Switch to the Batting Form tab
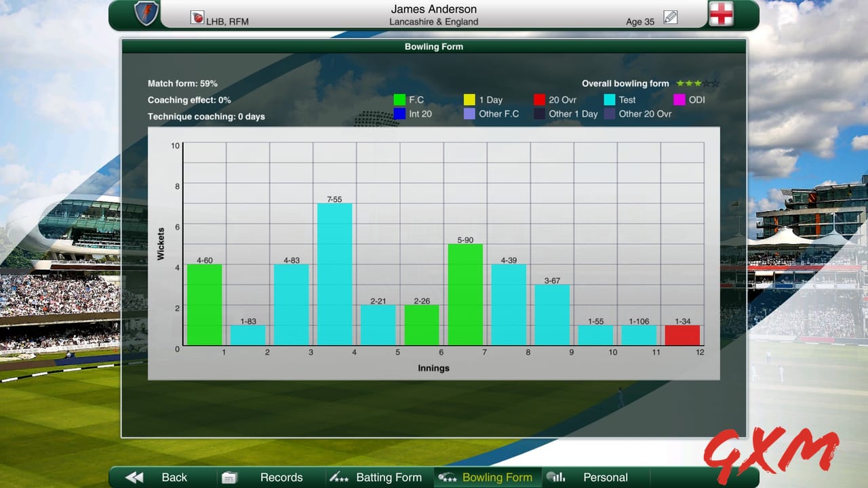The height and width of the screenshot is (488, 868). (389, 477)
